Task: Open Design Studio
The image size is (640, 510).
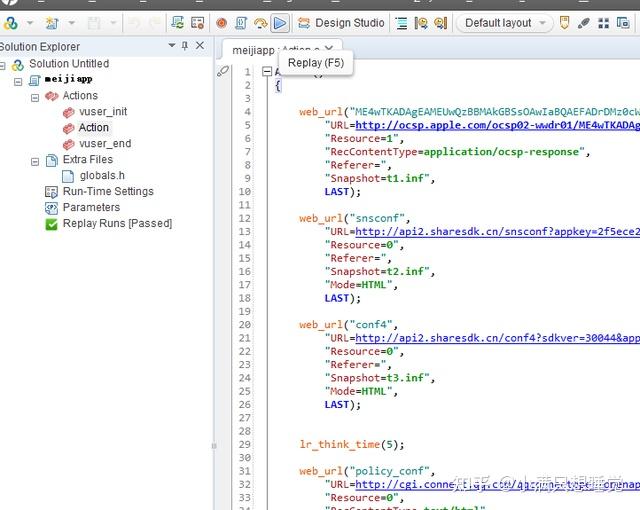Action: click(340, 22)
